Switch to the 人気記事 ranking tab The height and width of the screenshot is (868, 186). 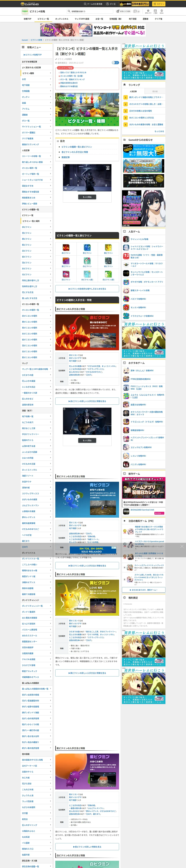133,91
